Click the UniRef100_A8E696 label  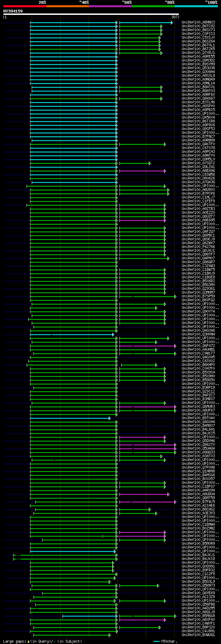pos(198,171)
